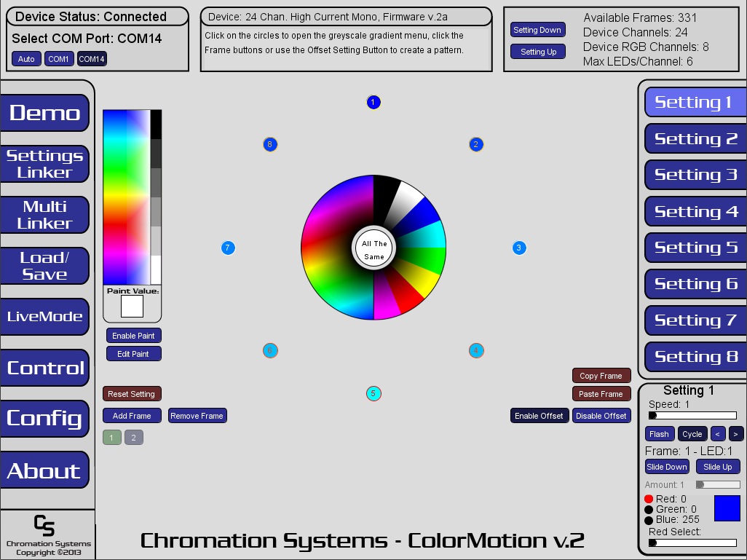Click the Speed slider track
This screenshot has height=560, width=747.
(x=692, y=415)
